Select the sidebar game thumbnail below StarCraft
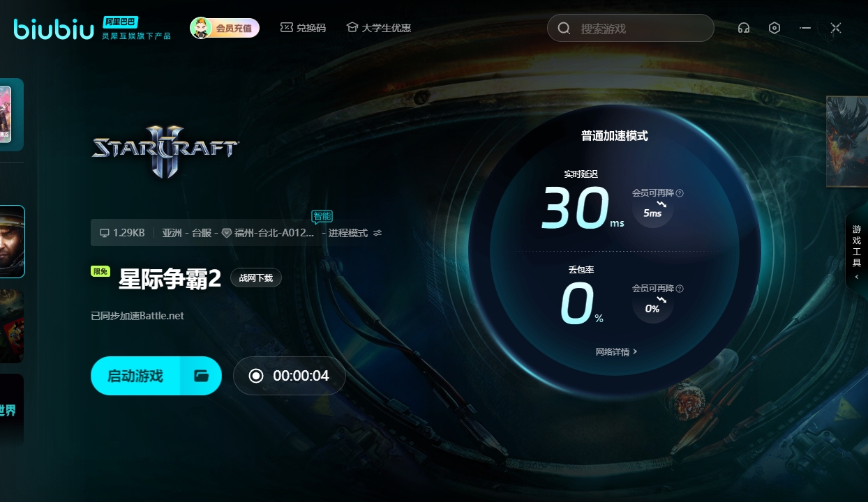868x502 pixels. click(12, 326)
